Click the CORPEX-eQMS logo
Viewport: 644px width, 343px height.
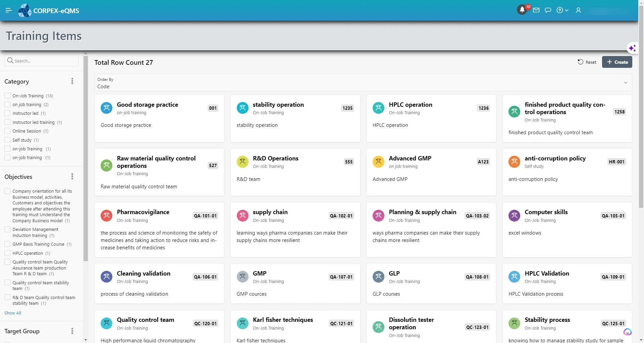point(49,10)
